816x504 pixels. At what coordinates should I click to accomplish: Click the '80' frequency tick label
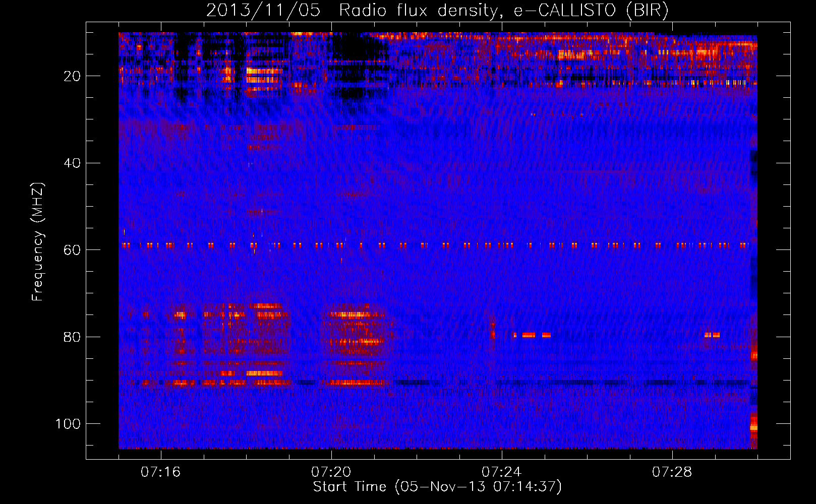(x=72, y=337)
